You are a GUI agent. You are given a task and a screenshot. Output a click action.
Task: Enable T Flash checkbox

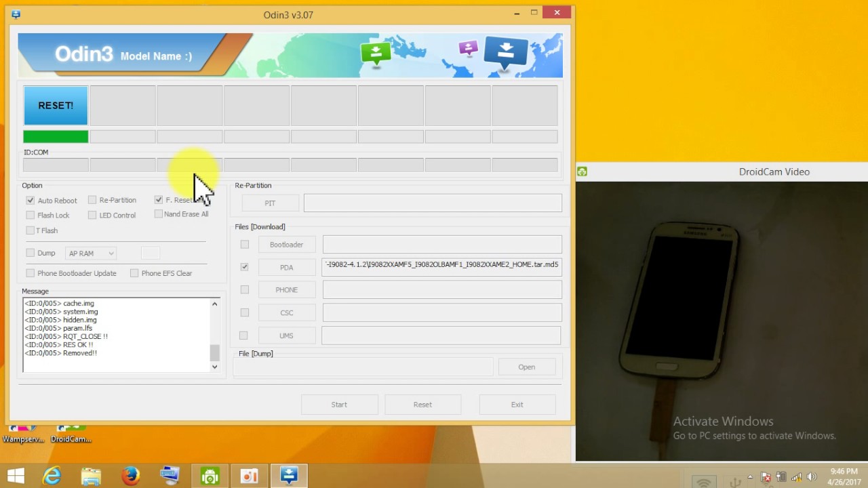pos(31,230)
